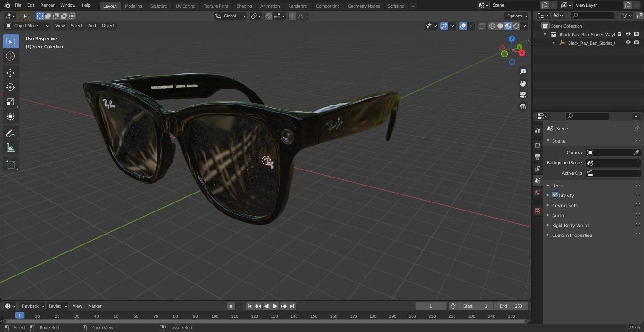The width and height of the screenshot is (644, 332).
Task: Open Global transform orientation dropdown
Action: click(x=231, y=16)
